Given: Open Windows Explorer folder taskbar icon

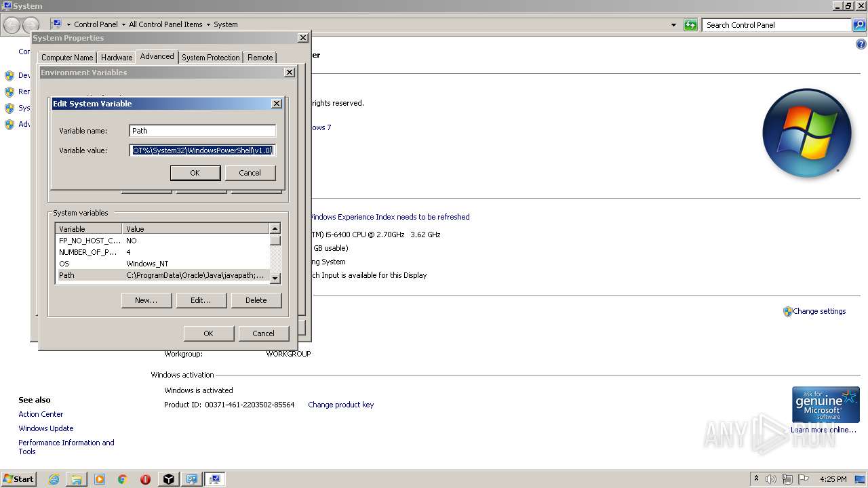Looking at the screenshot, I should pyautogui.click(x=77, y=479).
